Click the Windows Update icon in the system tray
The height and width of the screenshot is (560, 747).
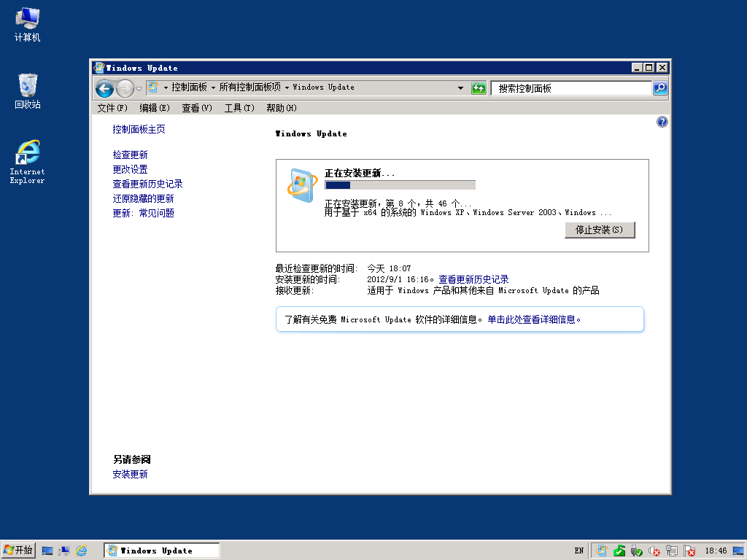pos(602,551)
